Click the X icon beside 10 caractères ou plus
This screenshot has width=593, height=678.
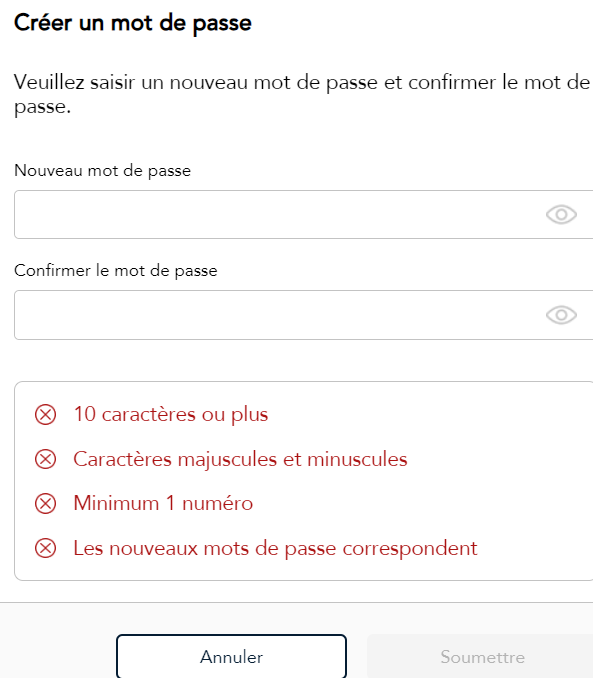45,415
